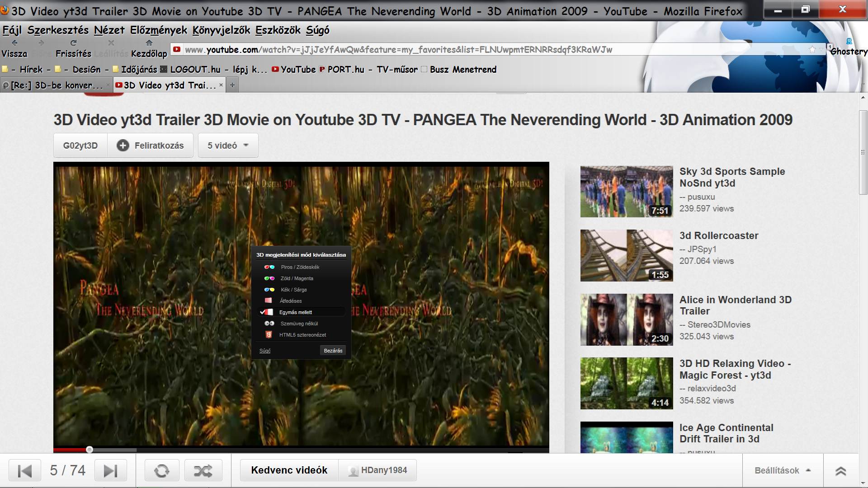Open the Szerkesztés menu
This screenshot has width=868, height=488.
click(58, 30)
